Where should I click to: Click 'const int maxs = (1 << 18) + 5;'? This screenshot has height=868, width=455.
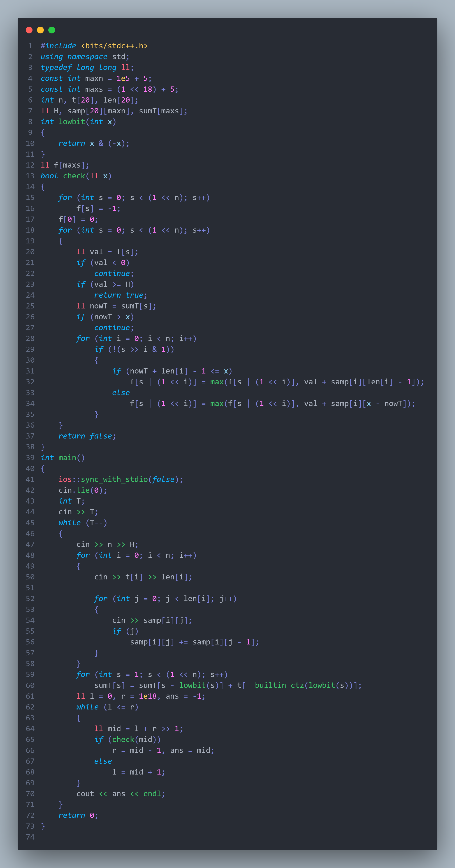point(109,89)
